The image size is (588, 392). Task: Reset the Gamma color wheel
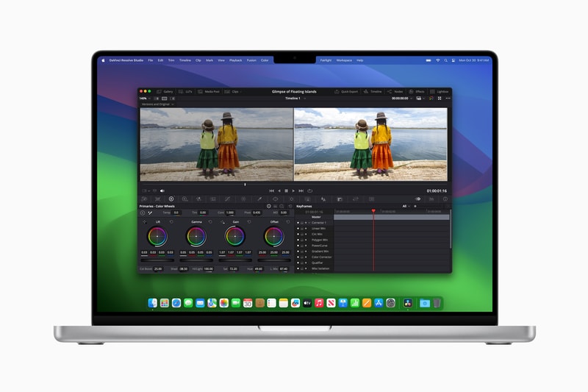[210, 222]
